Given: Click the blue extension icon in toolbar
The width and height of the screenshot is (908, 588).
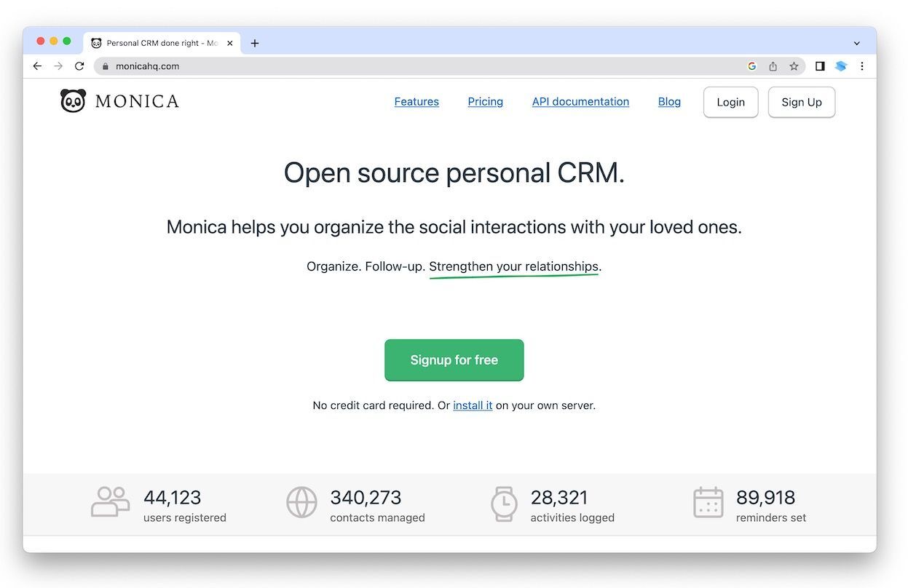Looking at the screenshot, I should 841,66.
